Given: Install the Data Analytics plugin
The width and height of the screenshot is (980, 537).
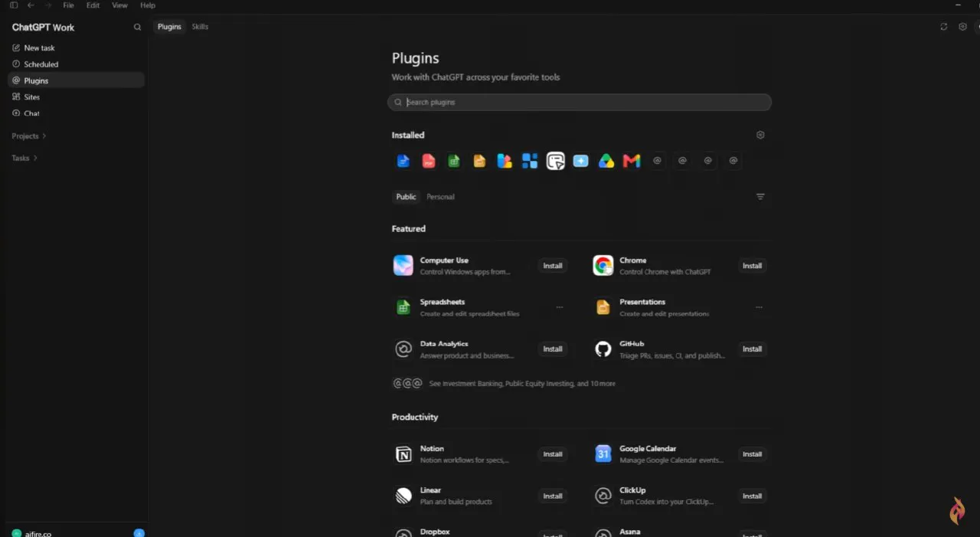Looking at the screenshot, I should 553,349.
